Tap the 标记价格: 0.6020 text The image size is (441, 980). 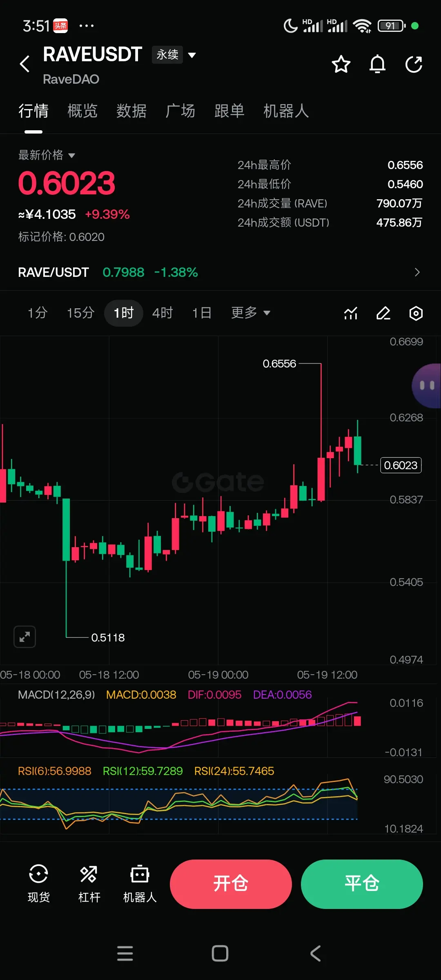61,237
